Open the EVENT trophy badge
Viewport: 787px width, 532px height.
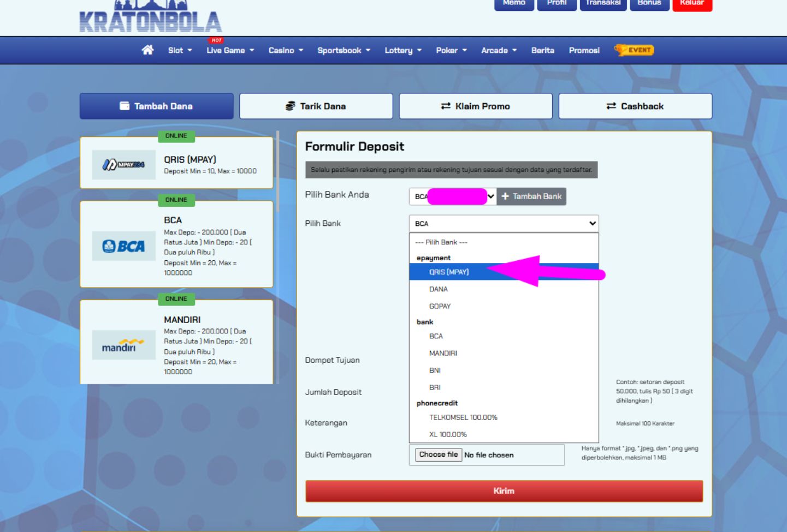634,50
